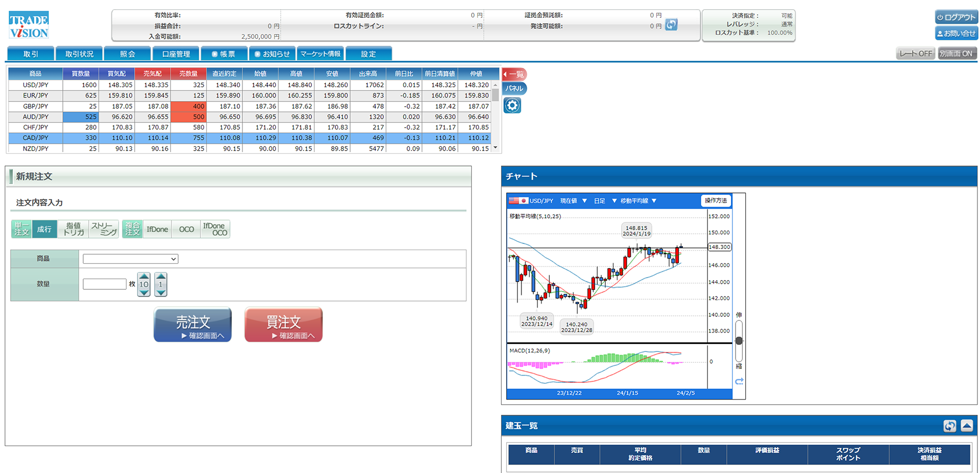Click rate table scrollbar down arrow
980x473 pixels.
[x=495, y=148]
